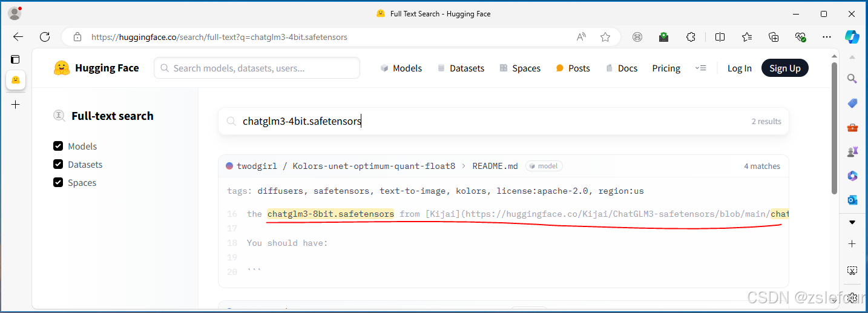Expand sidebar with the down arrow

point(852,222)
